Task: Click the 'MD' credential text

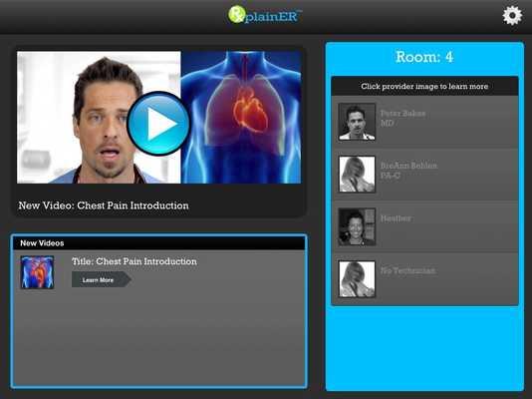Action: [x=388, y=124]
